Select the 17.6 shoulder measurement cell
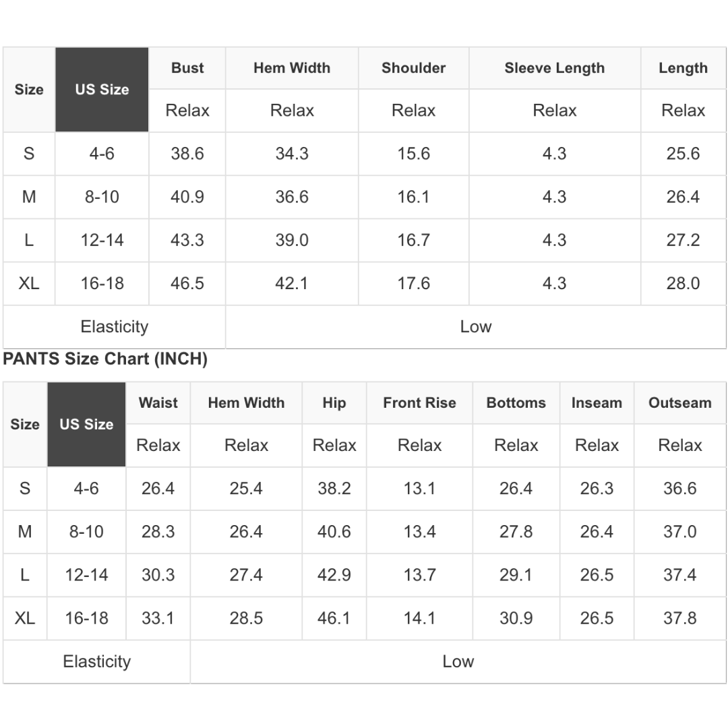Image resolution: width=728 pixels, height=728 pixels. pos(413,283)
